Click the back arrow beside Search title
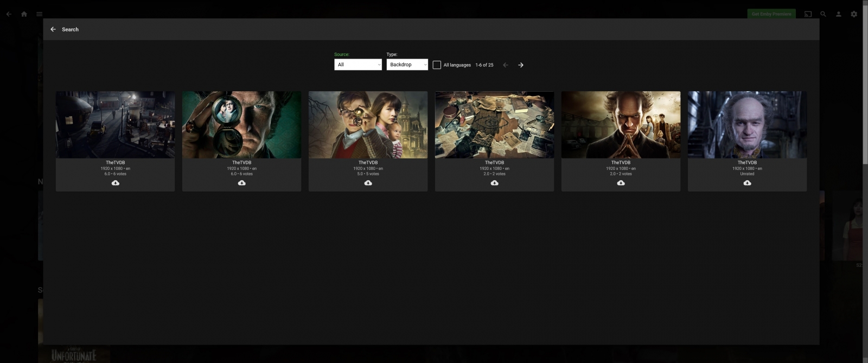Image resolution: width=868 pixels, height=363 pixels. (x=53, y=29)
